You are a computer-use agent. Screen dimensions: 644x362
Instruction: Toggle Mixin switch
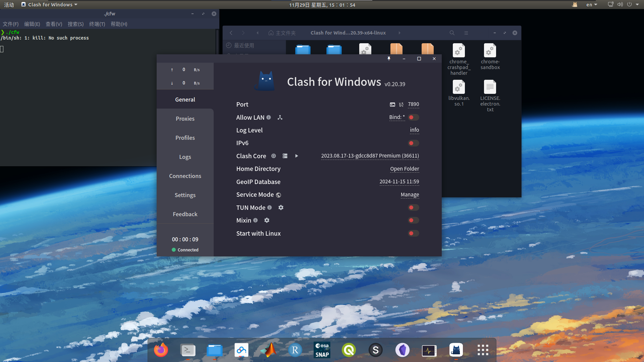[x=414, y=220]
